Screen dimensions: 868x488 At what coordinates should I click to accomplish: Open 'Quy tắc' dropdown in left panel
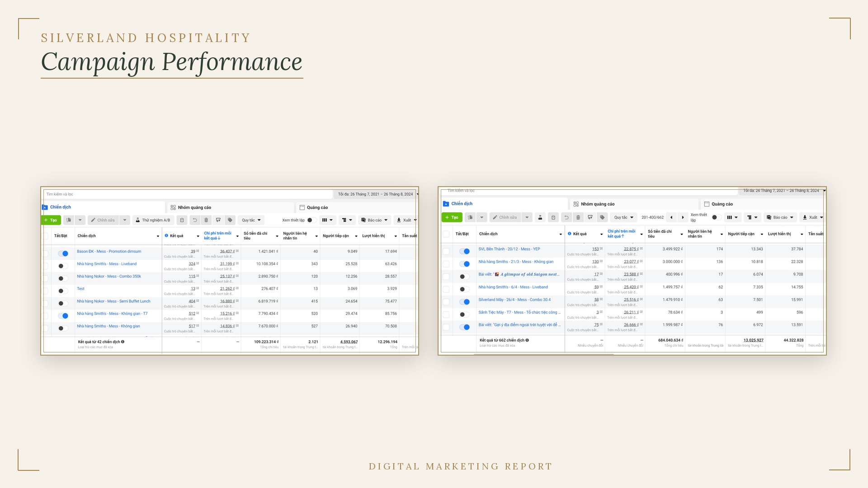251,220
